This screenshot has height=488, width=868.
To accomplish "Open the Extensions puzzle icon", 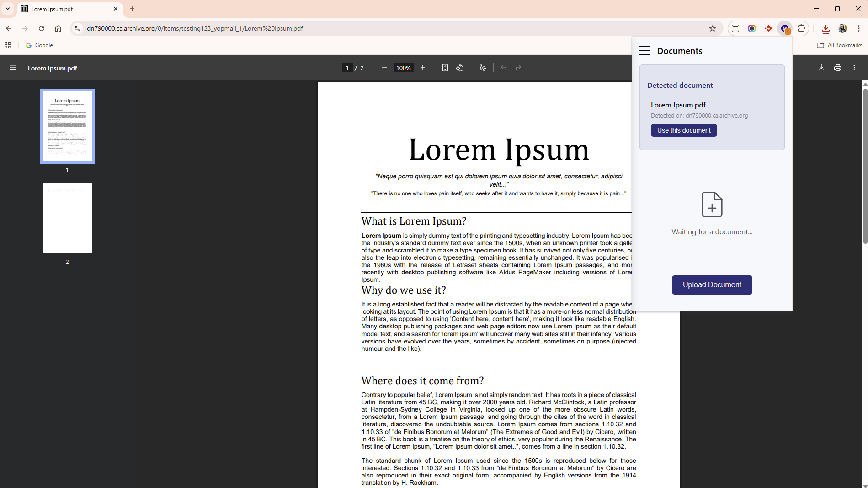I will 801,28.
